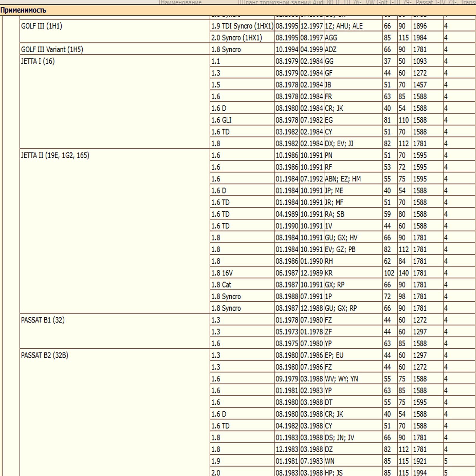The height and width of the screenshot is (476, 476).
Task: Click engine code JB cell
Action: click(353, 85)
